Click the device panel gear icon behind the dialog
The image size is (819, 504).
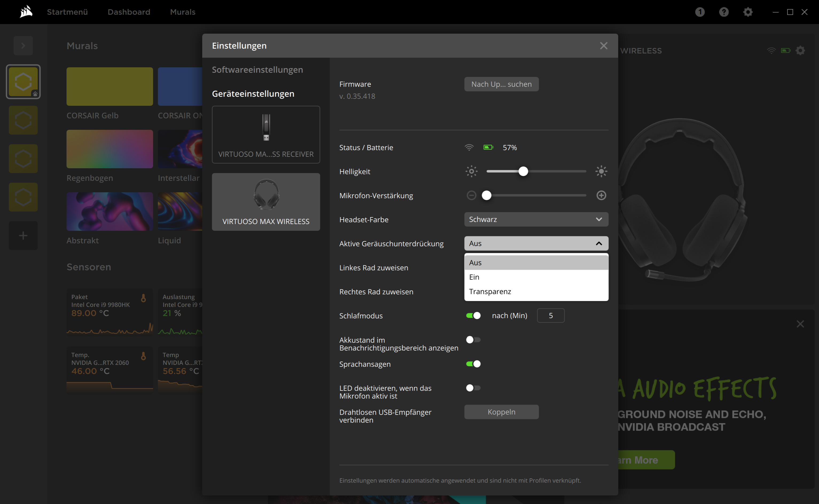click(x=800, y=51)
